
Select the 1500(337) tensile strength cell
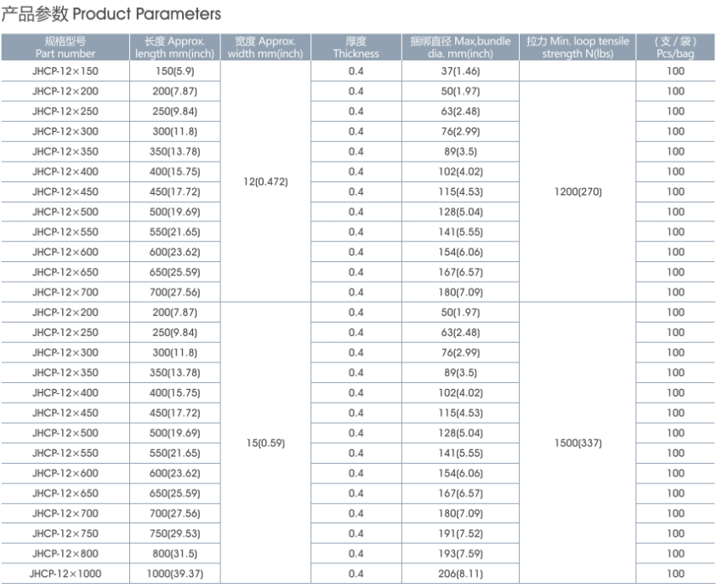click(x=578, y=443)
